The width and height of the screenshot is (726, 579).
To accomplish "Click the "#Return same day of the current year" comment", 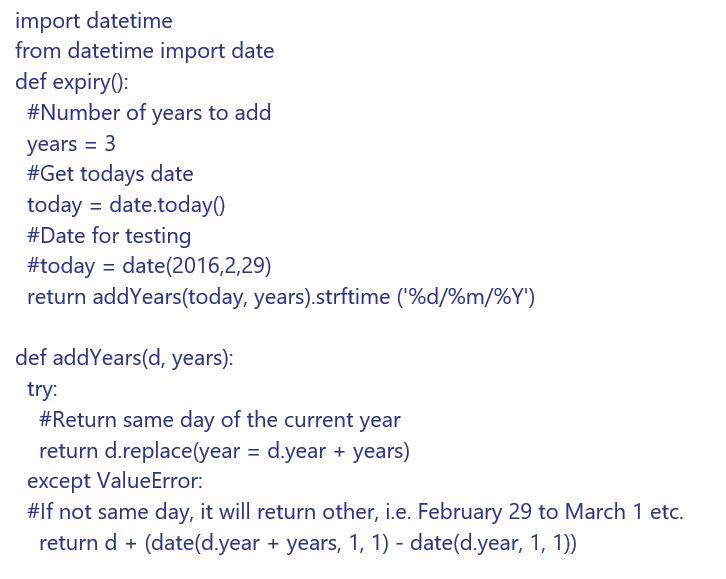I will click(220, 420).
